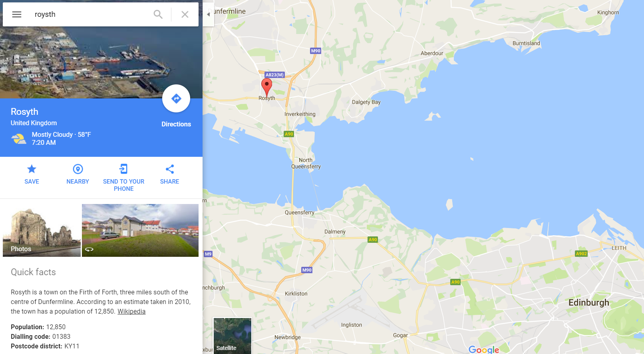Save Rosyth with the star icon
644x354 pixels.
[32, 174]
